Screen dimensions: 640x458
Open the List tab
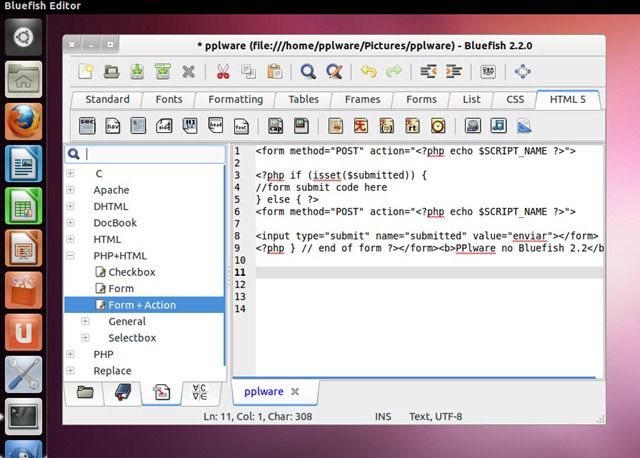pos(471,99)
